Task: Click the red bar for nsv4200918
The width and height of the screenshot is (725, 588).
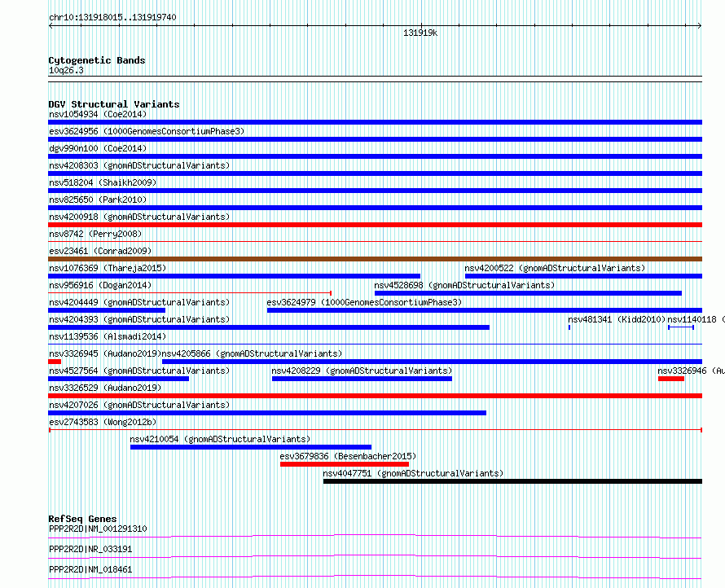Action: click(x=375, y=225)
